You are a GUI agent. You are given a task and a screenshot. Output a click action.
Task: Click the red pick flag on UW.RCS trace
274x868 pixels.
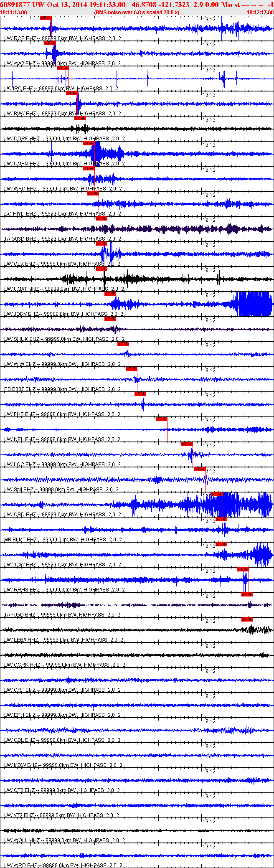point(46,18)
